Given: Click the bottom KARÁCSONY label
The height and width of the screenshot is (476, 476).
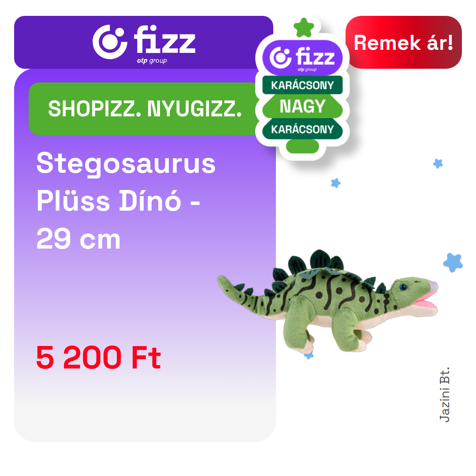Looking at the screenshot, I should click(302, 129).
